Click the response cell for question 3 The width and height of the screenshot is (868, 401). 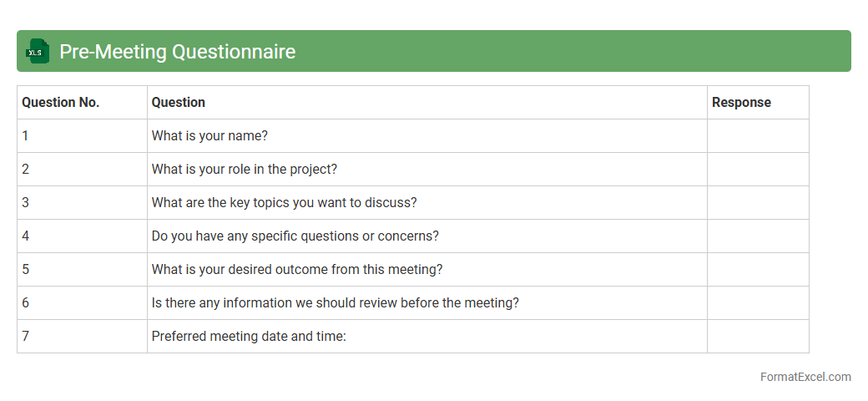(x=758, y=203)
